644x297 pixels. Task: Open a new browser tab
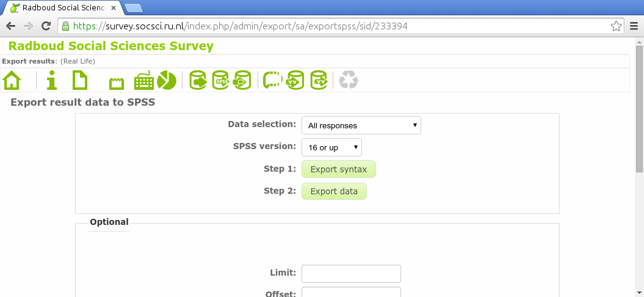[x=133, y=8]
